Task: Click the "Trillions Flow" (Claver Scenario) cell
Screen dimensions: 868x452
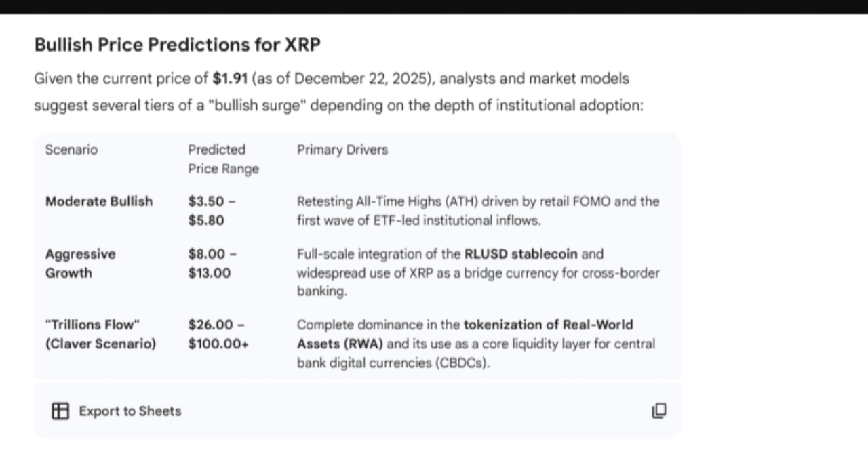Action: (x=100, y=334)
